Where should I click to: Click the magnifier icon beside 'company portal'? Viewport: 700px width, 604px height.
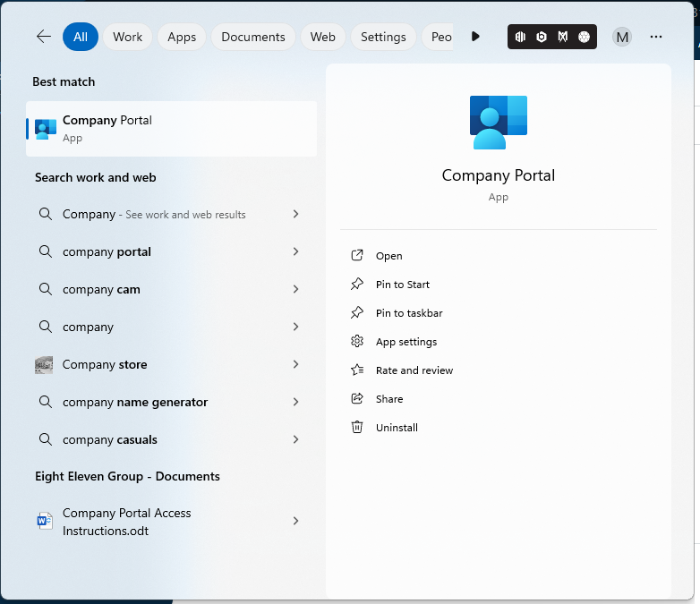point(45,251)
